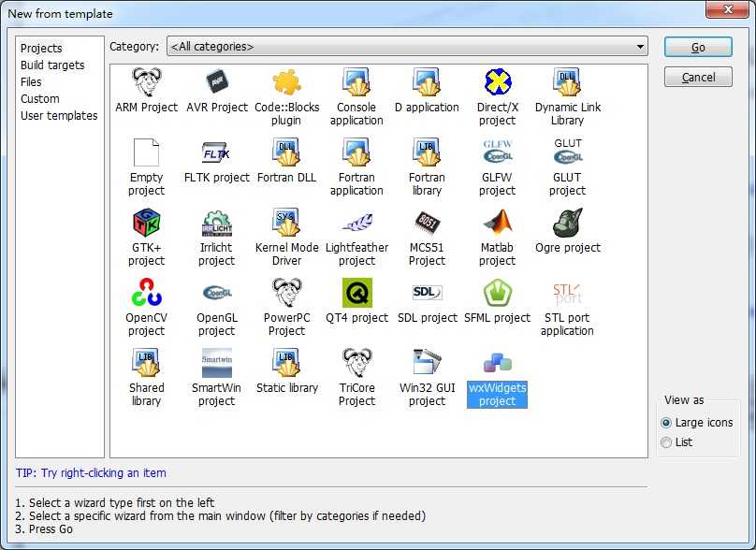Open User templates in the left list
The height and width of the screenshot is (550, 756).
pos(59,116)
